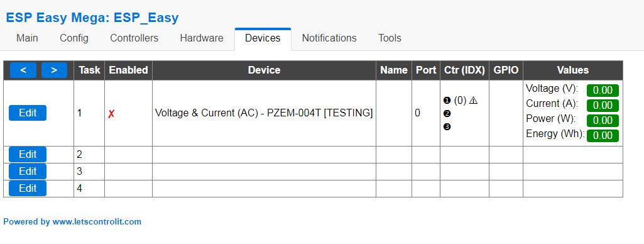The width and height of the screenshot is (644, 244).
Task: Click the controller number 3 circle icon
Action: (x=447, y=127)
